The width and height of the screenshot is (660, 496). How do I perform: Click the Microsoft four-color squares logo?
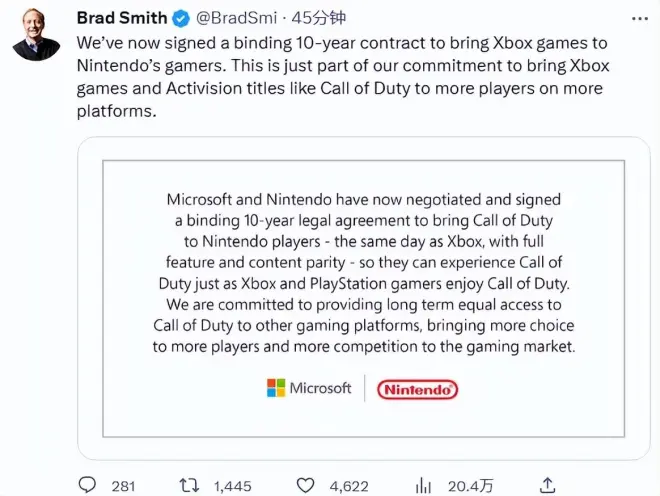(276, 388)
